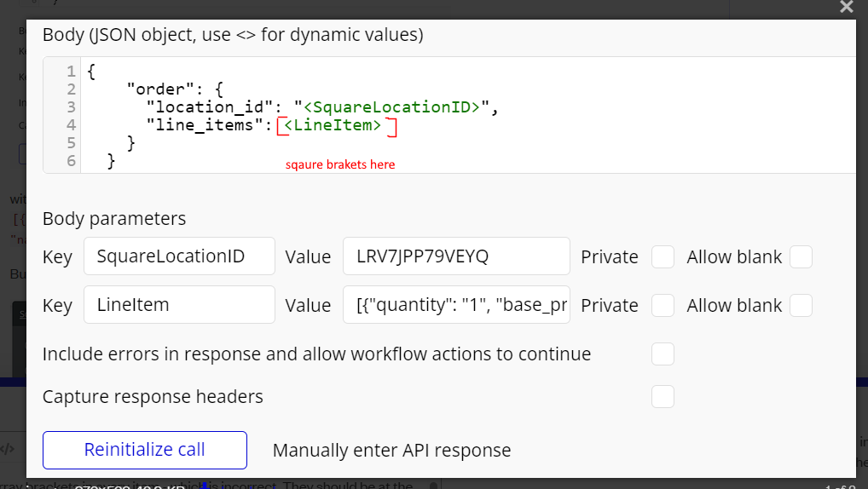Screen dimensions: 868x489
Task: Enable Capture response headers
Action: tap(663, 396)
